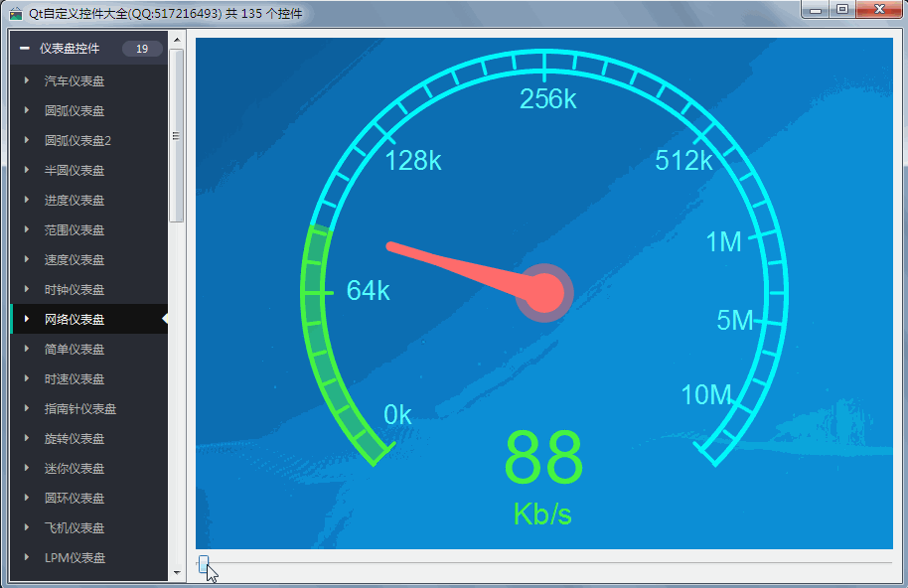Expand the arrow beside 汽车仪表盘
The height and width of the screenshot is (588, 908).
pyautogui.click(x=27, y=80)
